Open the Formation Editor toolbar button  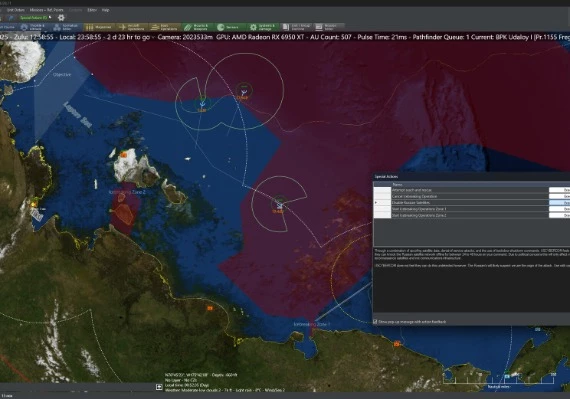click(x=66, y=27)
